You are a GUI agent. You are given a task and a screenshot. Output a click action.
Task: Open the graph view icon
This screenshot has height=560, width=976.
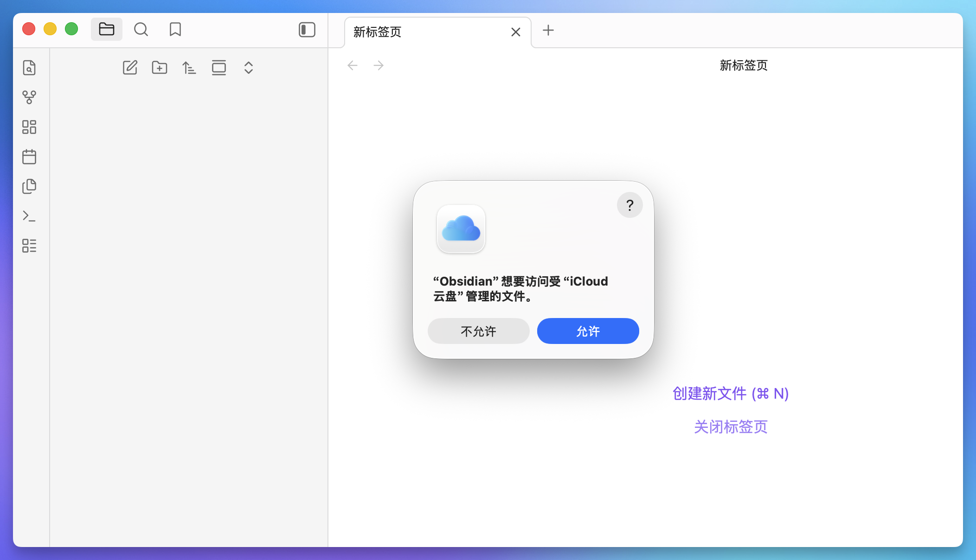pyautogui.click(x=29, y=97)
